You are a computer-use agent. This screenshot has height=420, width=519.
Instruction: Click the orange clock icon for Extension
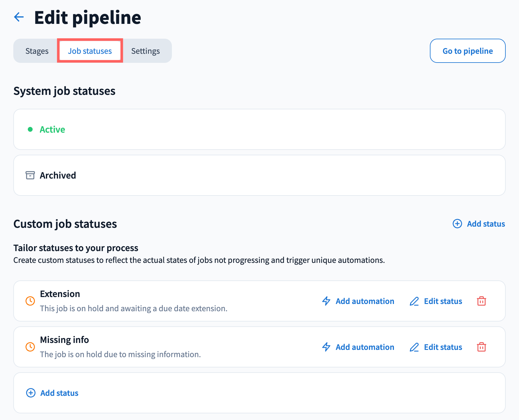pyautogui.click(x=30, y=301)
